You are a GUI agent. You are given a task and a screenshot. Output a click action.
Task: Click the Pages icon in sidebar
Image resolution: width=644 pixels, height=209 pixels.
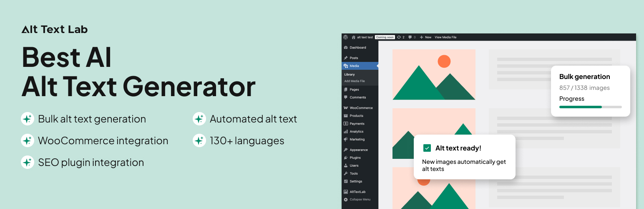point(346,89)
